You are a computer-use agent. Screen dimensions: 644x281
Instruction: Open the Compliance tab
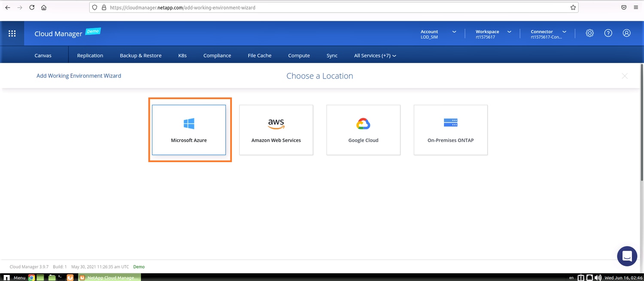[217, 55]
